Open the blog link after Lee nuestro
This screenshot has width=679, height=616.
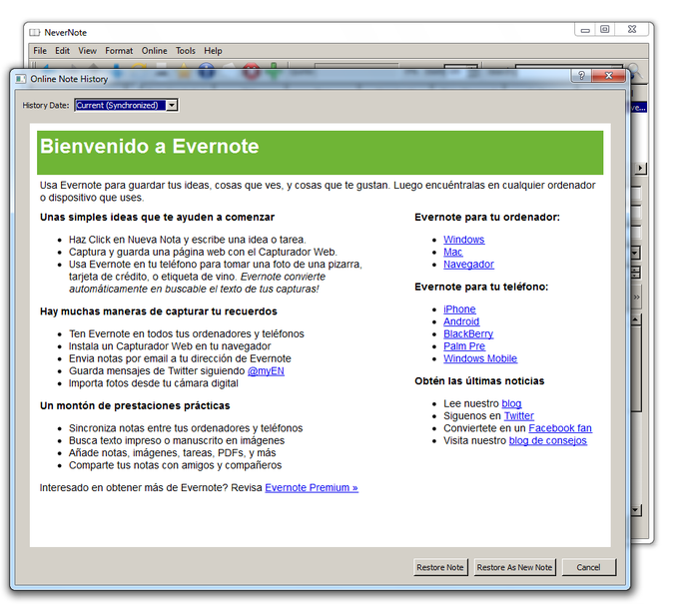point(511,403)
